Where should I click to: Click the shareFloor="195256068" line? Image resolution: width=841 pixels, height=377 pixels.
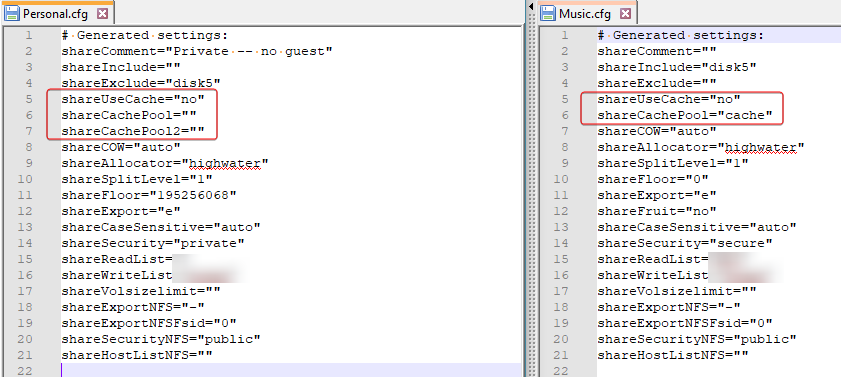[x=149, y=195]
